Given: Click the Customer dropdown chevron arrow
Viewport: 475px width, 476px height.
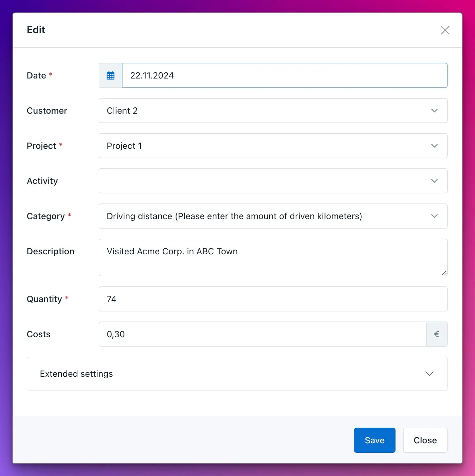Looking at the screenshot, I should tap(434, 111).
